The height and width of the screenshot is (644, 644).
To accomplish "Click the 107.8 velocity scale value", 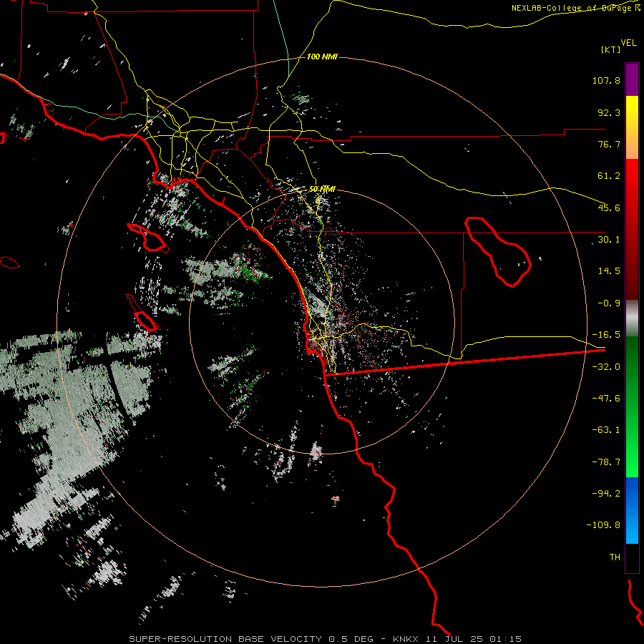I will click(x=606, y=80).
